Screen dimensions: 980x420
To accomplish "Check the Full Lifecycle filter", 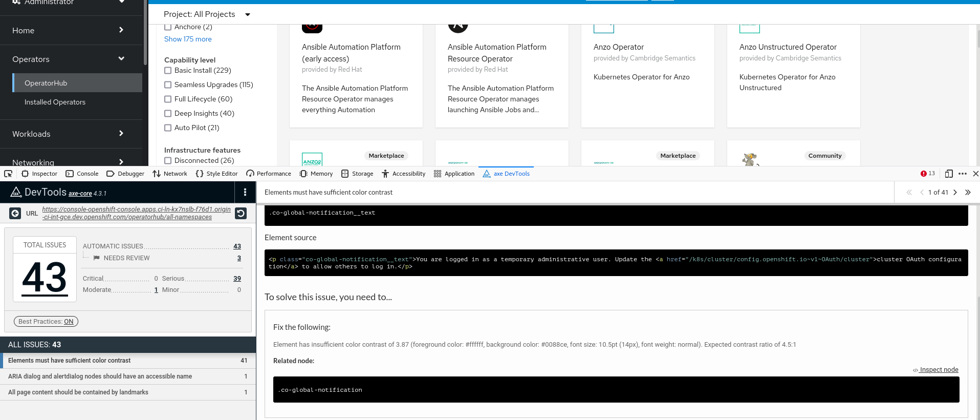I will [x=168, y=99].
